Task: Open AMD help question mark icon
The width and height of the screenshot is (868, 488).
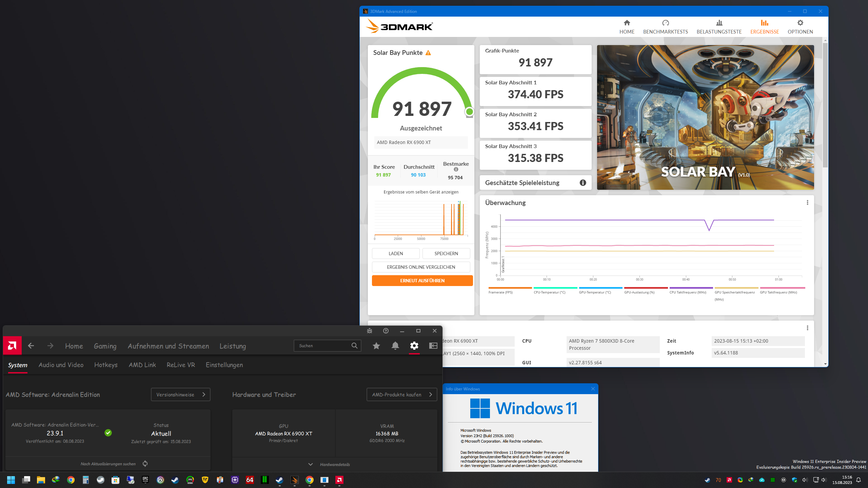Action: (386, 331)
